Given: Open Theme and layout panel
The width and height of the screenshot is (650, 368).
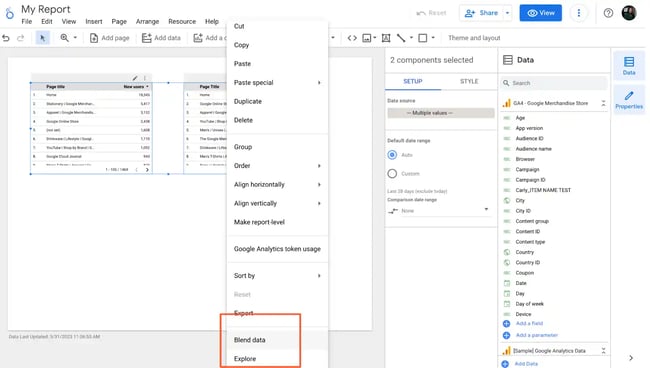Looking at the screenshot, I should click(474, 38).
